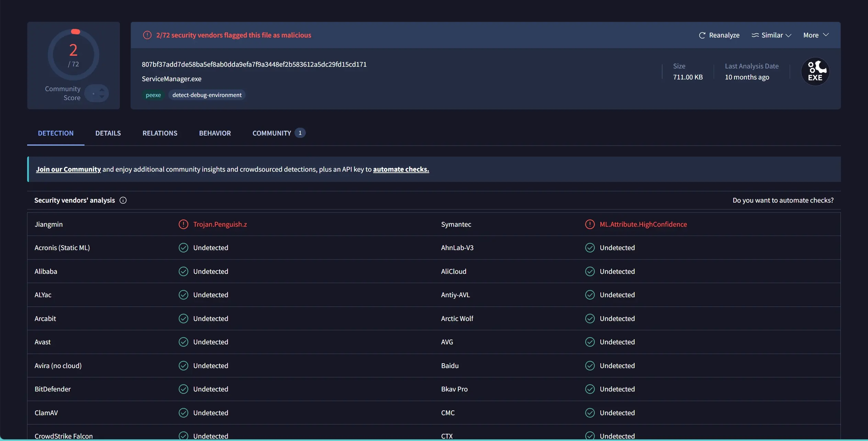The height and width of the screenshot is (441, 868).
Task: Select the peexe tag
Action: [153, 95]
